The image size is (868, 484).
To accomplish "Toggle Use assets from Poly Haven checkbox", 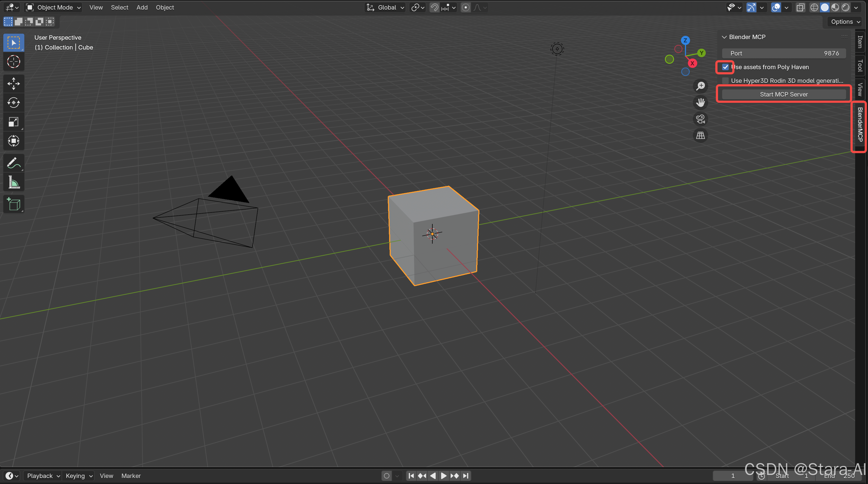I will tap(725, 67).
